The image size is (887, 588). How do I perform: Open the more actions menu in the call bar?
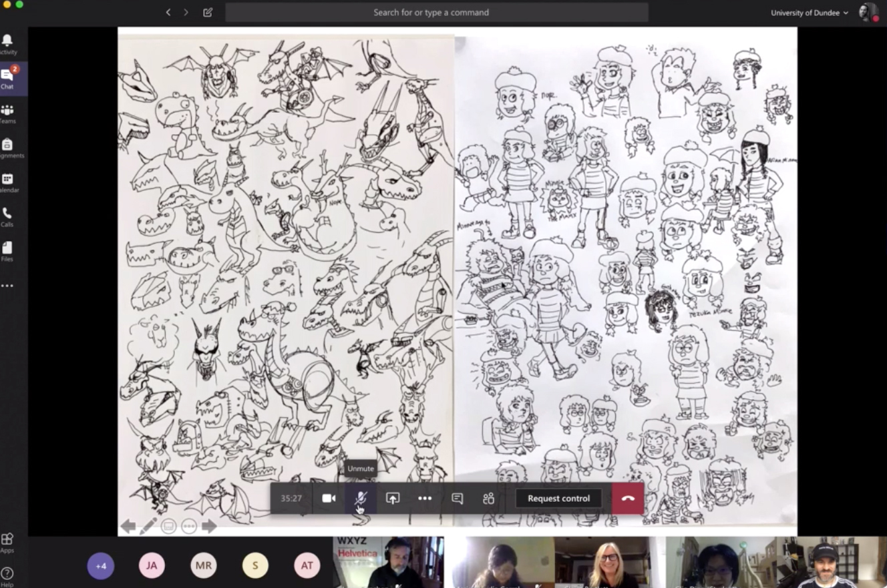(x=425, y=498)
